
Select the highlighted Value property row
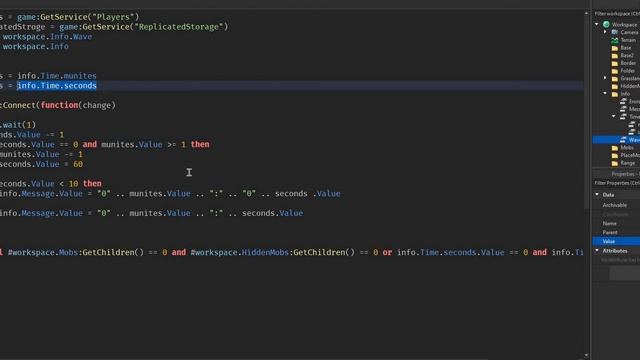coord(616,241)
